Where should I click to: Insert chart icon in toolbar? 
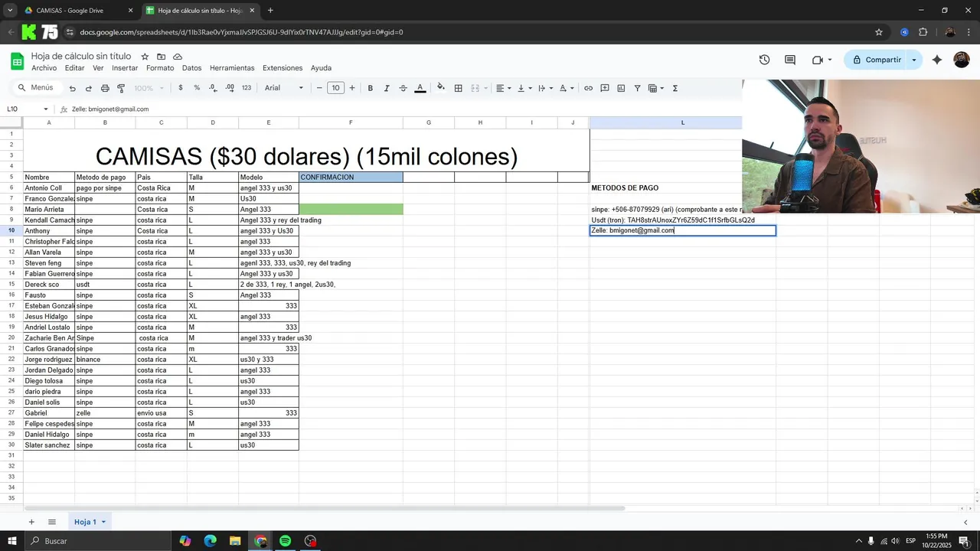coord(621,88)
